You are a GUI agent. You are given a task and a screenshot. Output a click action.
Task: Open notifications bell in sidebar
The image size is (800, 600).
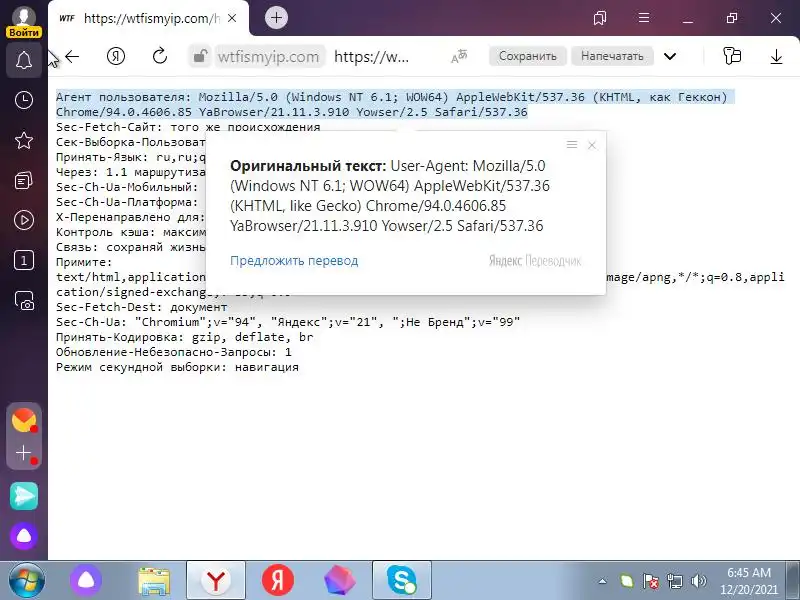click(24, 60)
